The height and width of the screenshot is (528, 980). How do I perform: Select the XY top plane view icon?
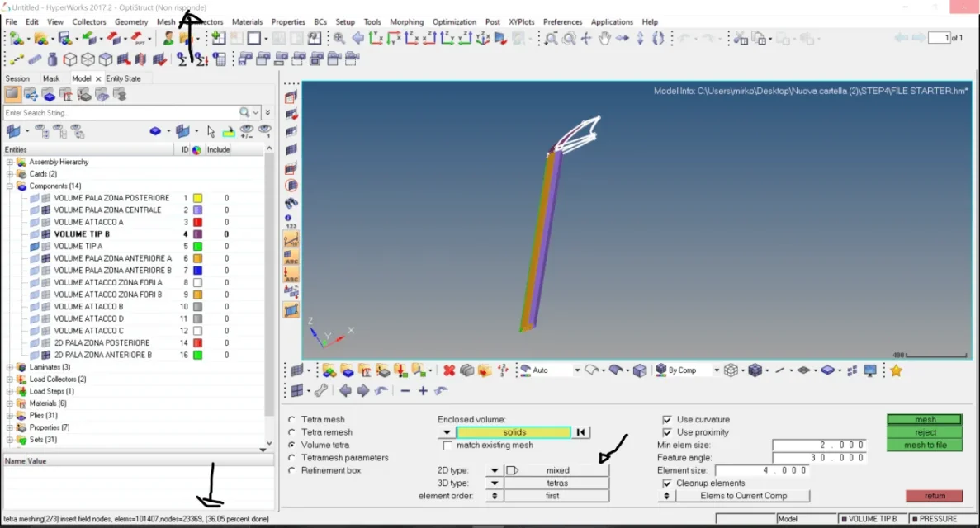[376, 39]
